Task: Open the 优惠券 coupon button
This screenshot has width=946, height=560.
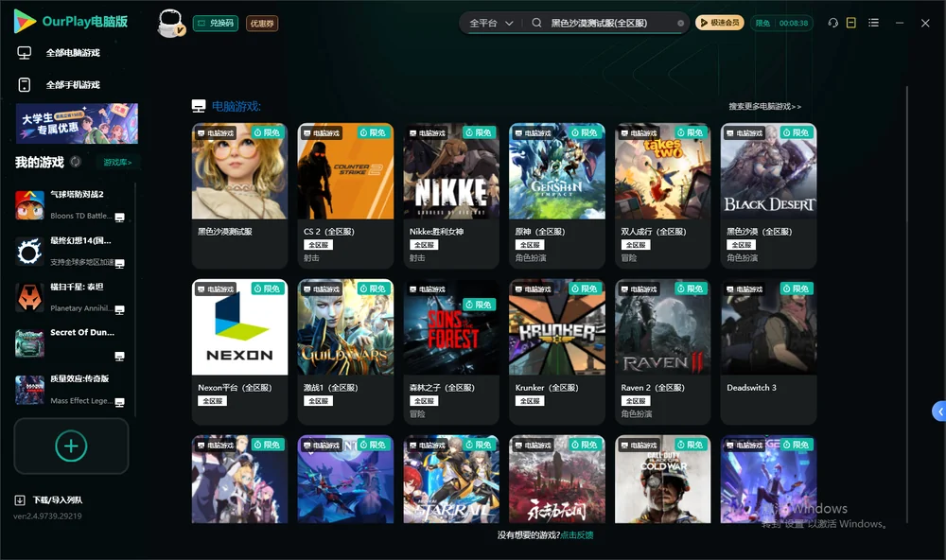Action: (262, 23)
